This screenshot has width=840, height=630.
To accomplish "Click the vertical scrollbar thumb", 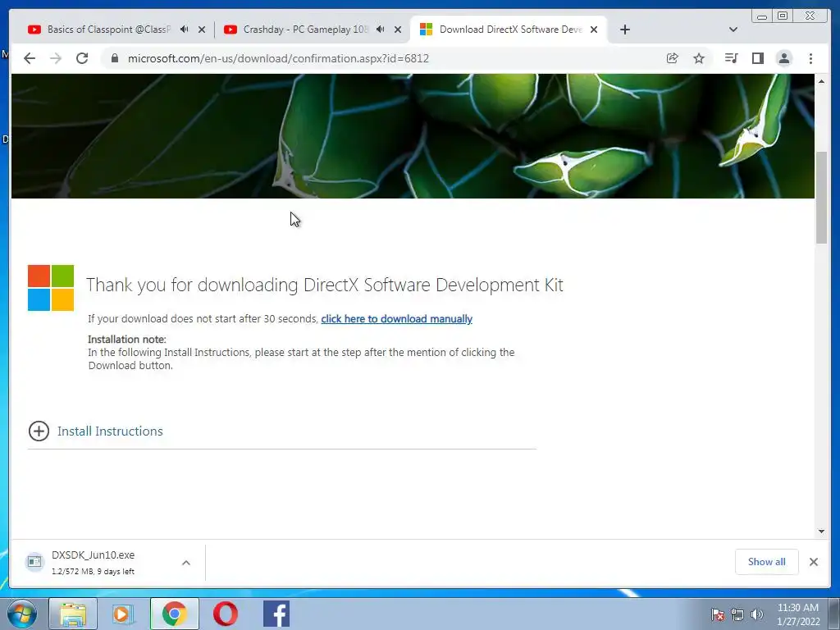I will 821,198.
